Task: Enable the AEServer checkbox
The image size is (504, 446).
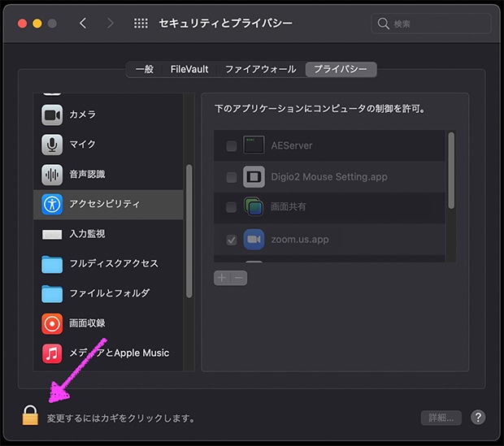Action: (232, 146)
